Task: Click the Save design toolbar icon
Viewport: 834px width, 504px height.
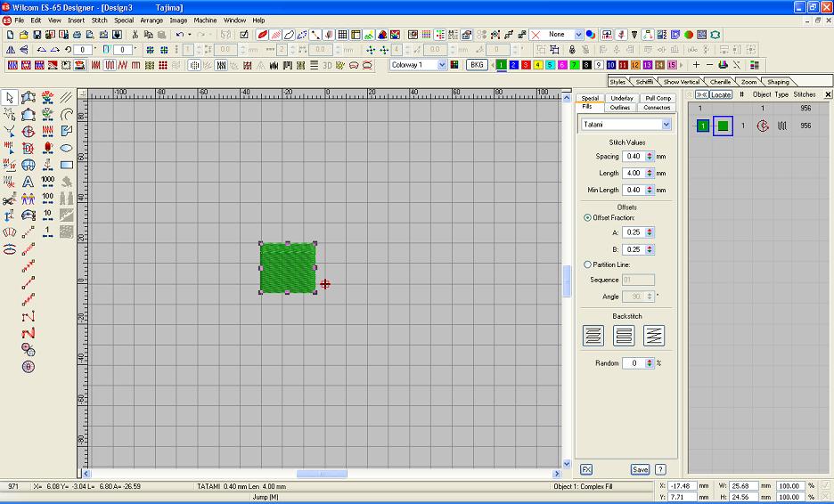Action: click(37, 35)
